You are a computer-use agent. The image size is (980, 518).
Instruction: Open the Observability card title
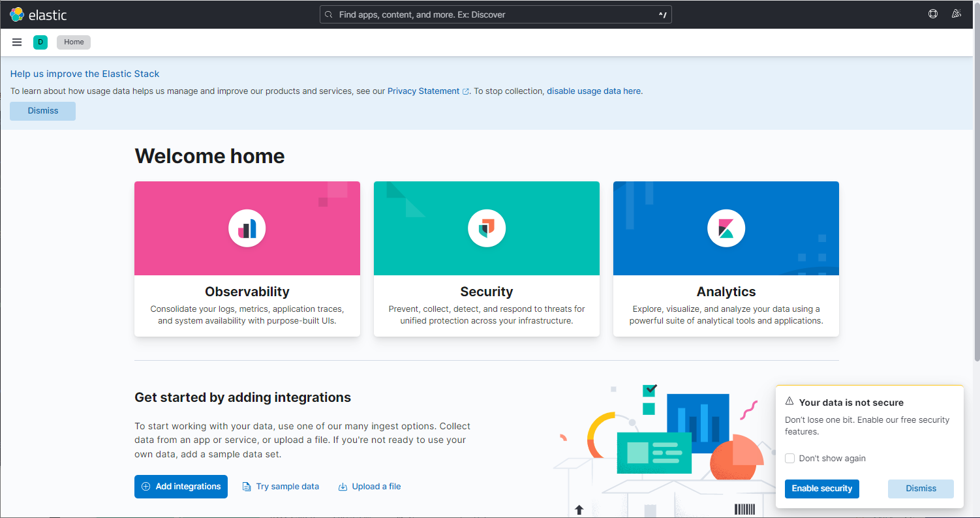(247, 292)
